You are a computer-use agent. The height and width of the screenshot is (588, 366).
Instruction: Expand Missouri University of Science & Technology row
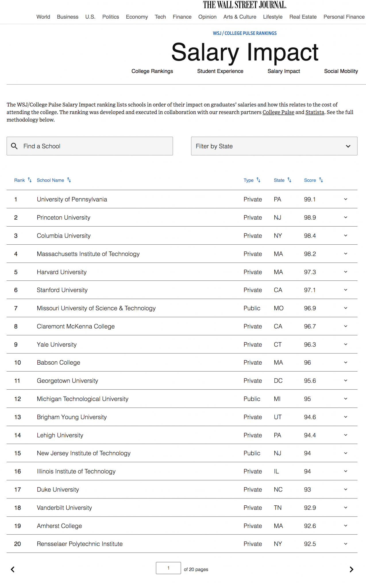click(x=346, y=308)
